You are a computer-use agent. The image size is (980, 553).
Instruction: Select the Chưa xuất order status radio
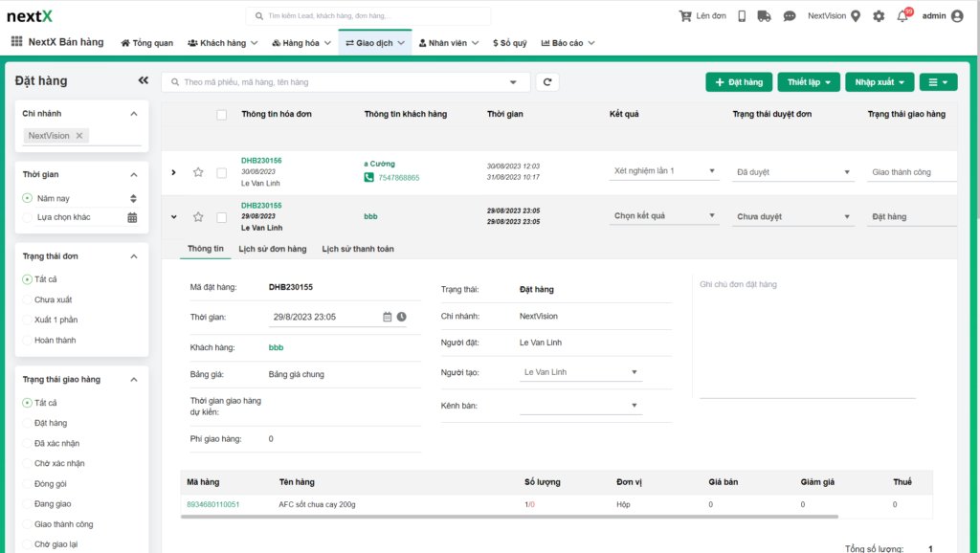[27, 299]
